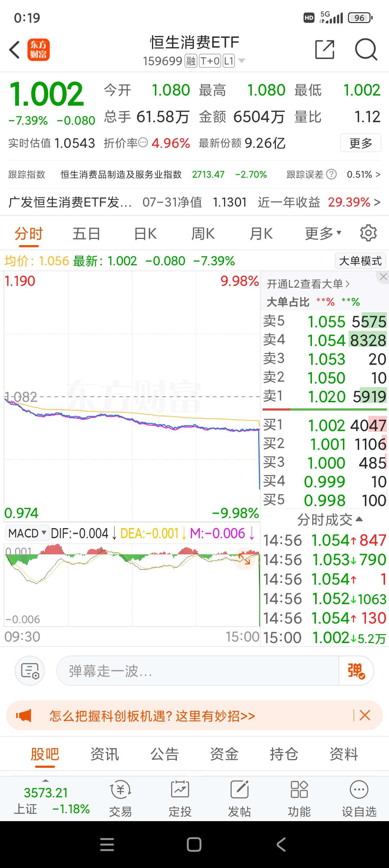Open 恒生消费品制造及服务业指数 index link

[121, 174]
